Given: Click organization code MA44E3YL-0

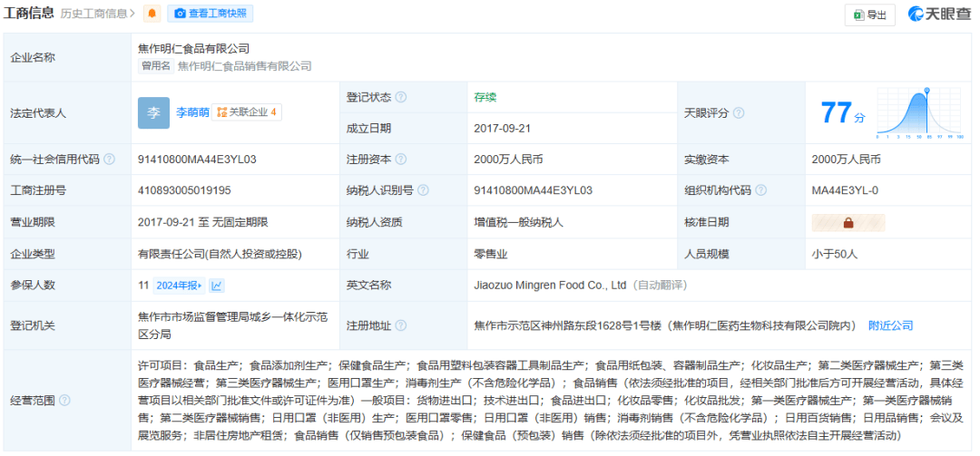Looking at the screenshot, I should (x=845, y=190).
